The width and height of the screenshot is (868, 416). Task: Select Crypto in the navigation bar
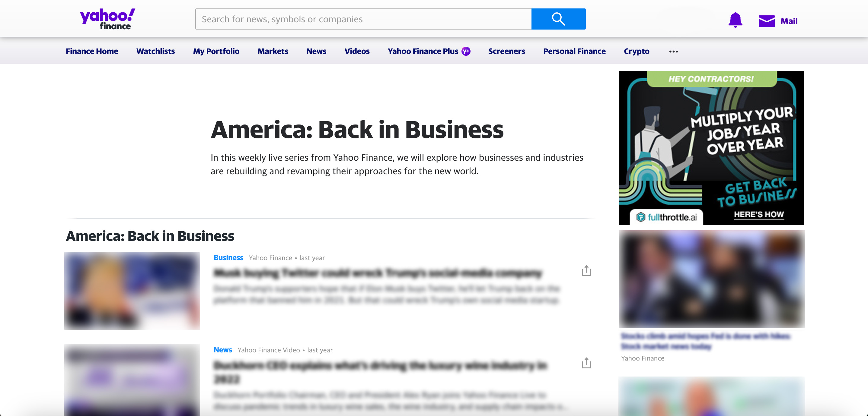click(636, 51)
